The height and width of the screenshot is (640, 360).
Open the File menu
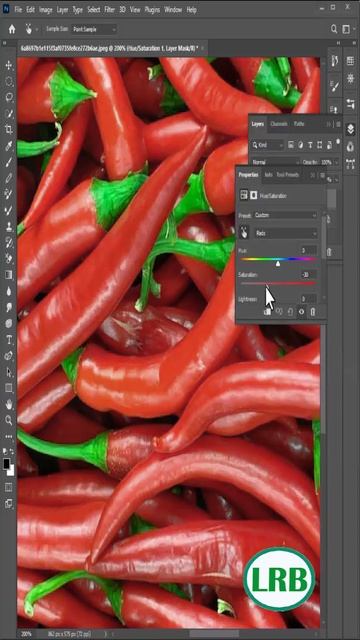(18, 9)
